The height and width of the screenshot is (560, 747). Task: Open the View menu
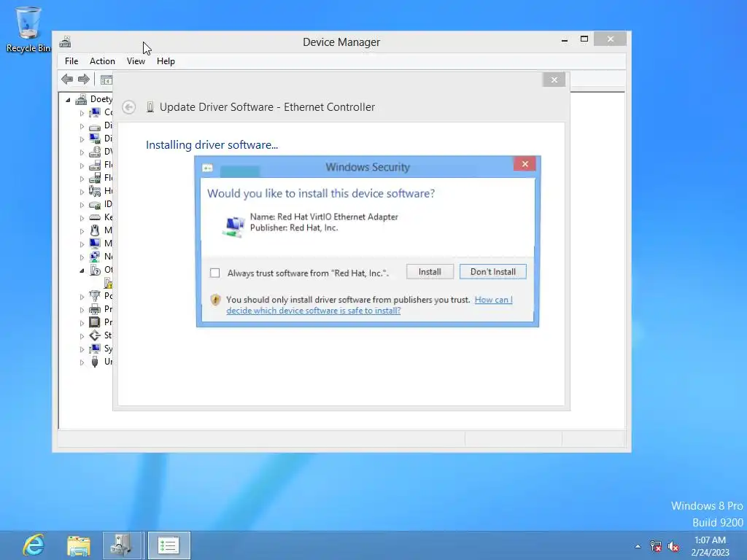coord(136,61)
